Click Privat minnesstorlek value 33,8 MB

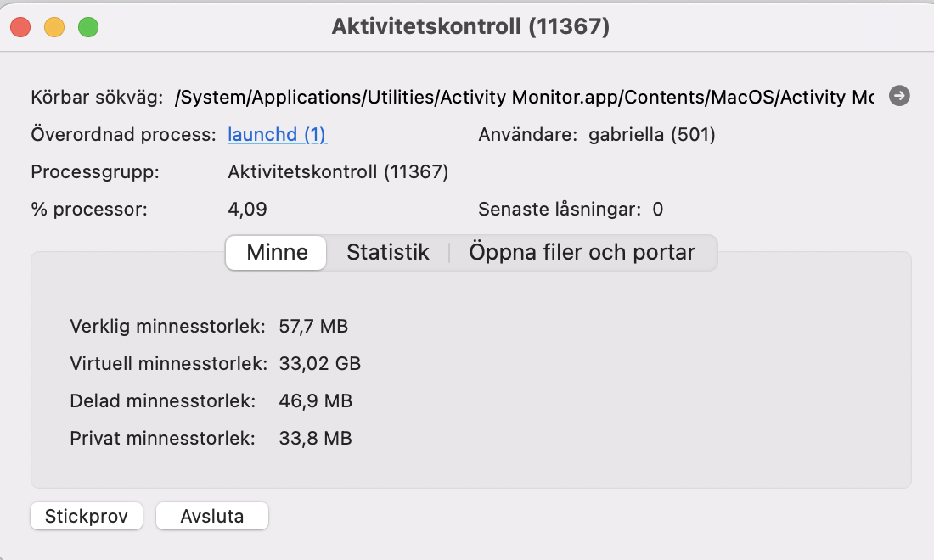pyautogui.click(x=316, y=439)
